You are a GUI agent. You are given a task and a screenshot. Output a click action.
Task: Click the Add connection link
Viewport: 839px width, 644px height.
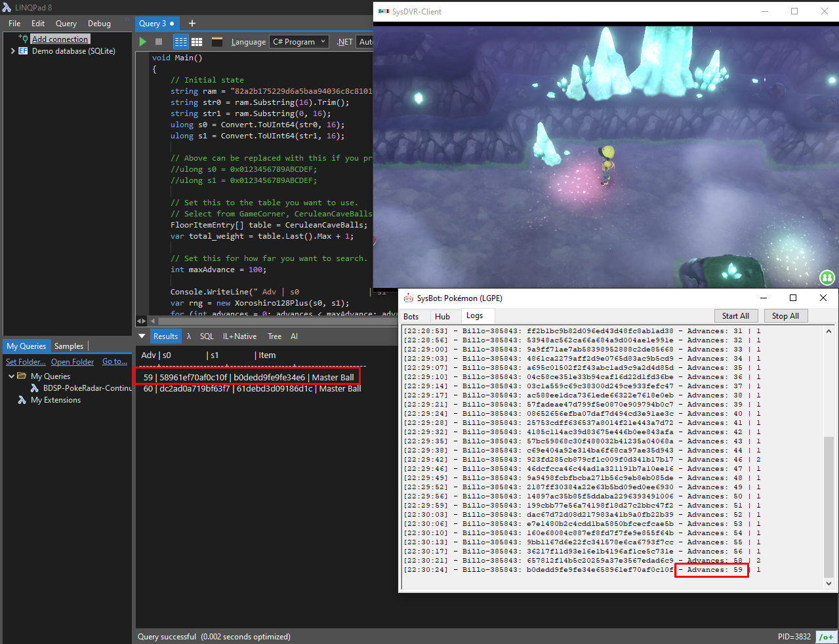[60, 39]
